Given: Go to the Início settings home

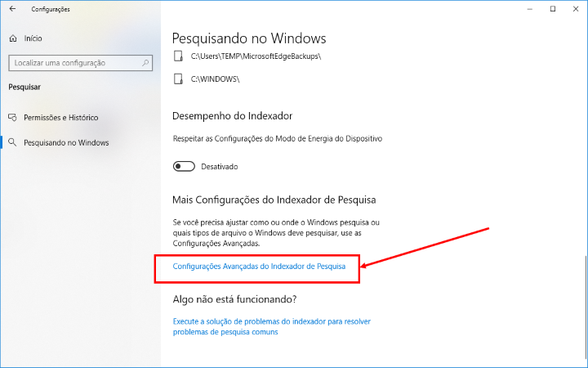Looking at the screenshot, I should [x=33, y=38].
